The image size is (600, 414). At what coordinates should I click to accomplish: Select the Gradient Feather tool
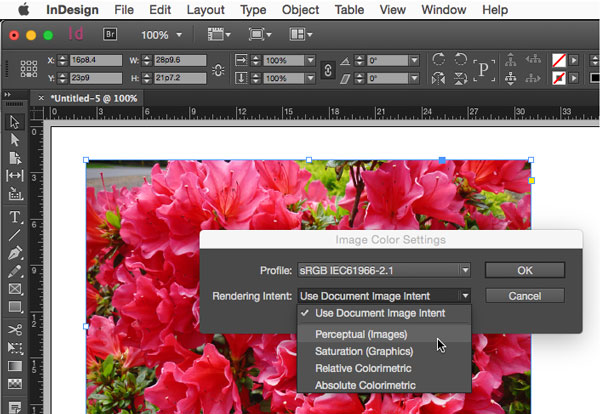click(15, 384)
